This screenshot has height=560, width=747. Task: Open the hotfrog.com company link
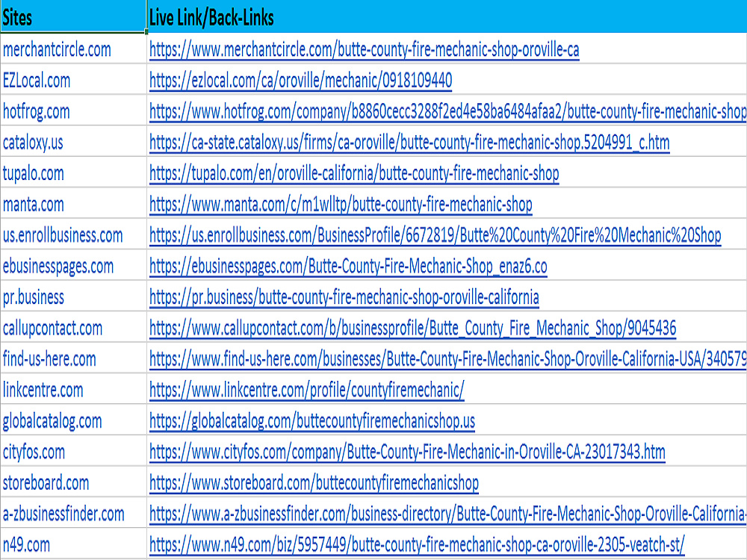(447, 111)
